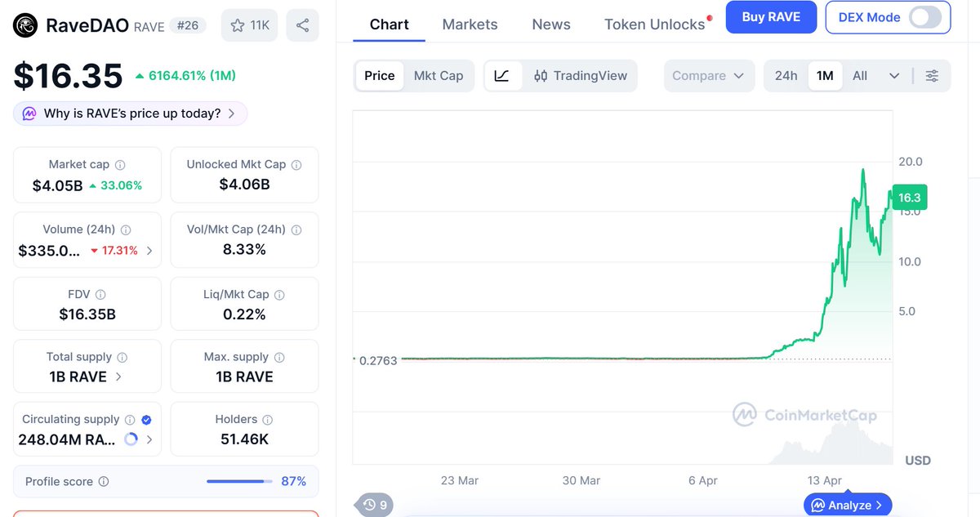Open Why is RAVE's price up today
Screen dimensions: 980x517
tap(131, 114)
